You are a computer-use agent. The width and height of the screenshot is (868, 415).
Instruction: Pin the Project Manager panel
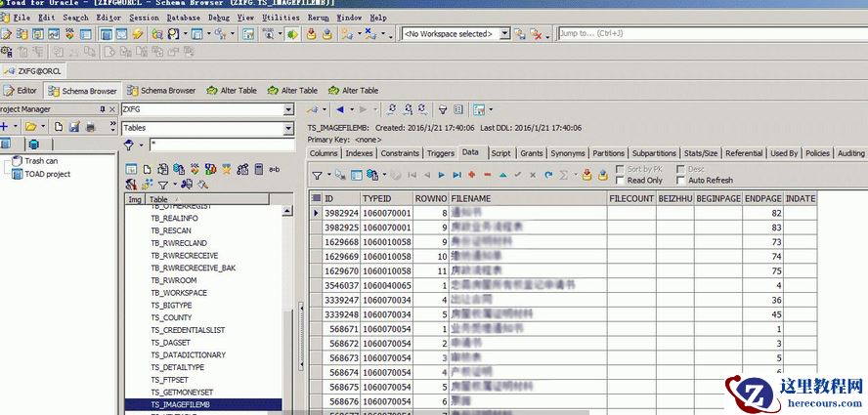click(103, 109)
